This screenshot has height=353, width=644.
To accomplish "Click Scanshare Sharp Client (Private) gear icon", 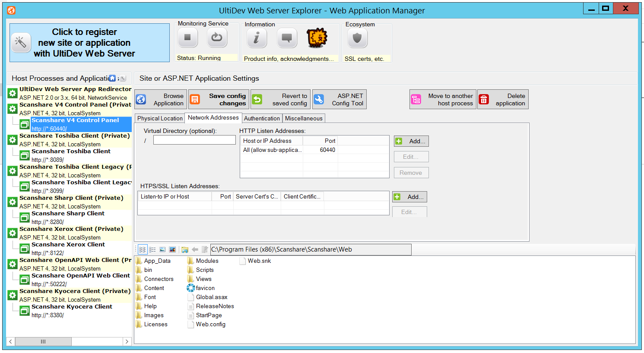I will (x=13, y=202).
